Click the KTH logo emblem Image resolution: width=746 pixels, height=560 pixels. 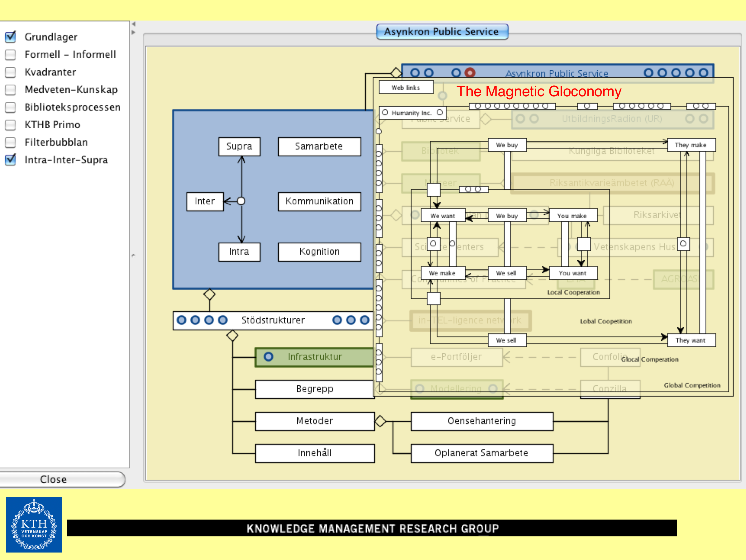(x=34, y=524)
